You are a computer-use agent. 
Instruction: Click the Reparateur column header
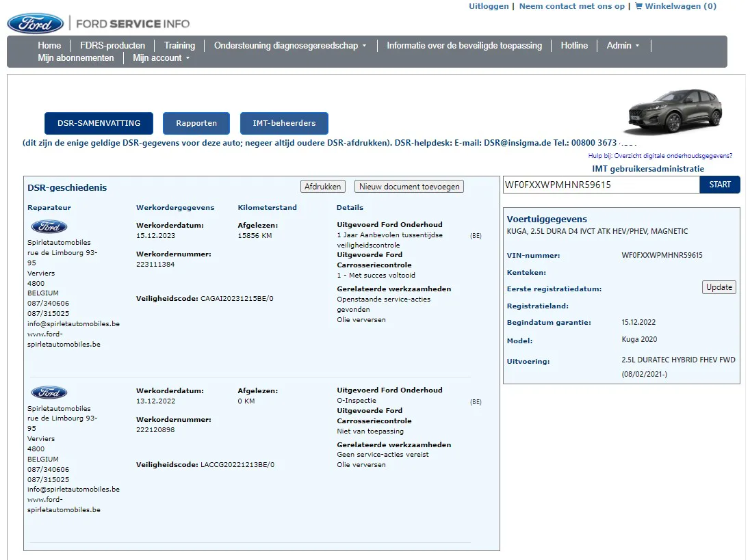[49, 207]
